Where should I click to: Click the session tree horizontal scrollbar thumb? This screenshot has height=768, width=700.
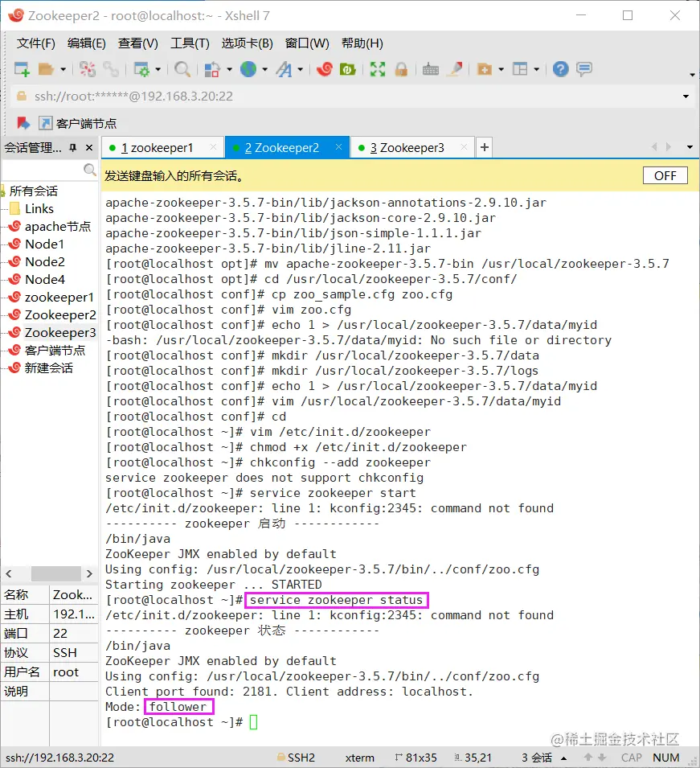coord(55,573)
